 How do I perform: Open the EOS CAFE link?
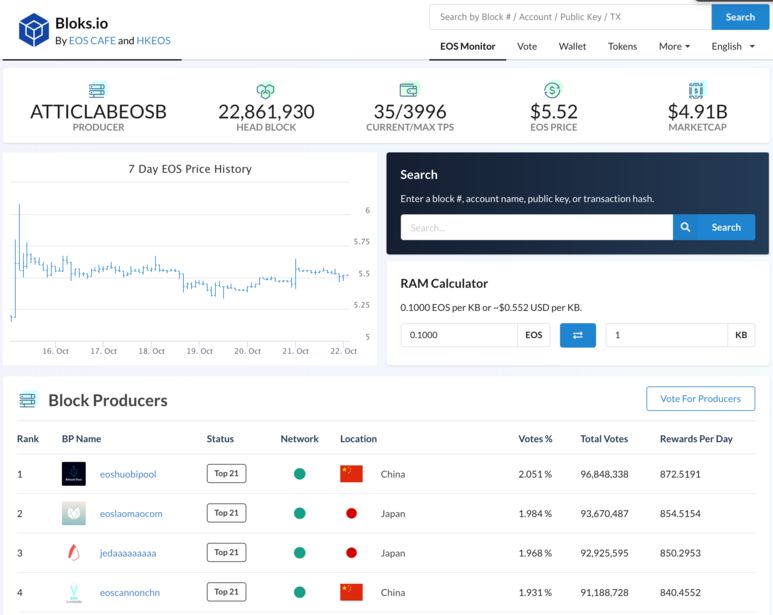92,40
